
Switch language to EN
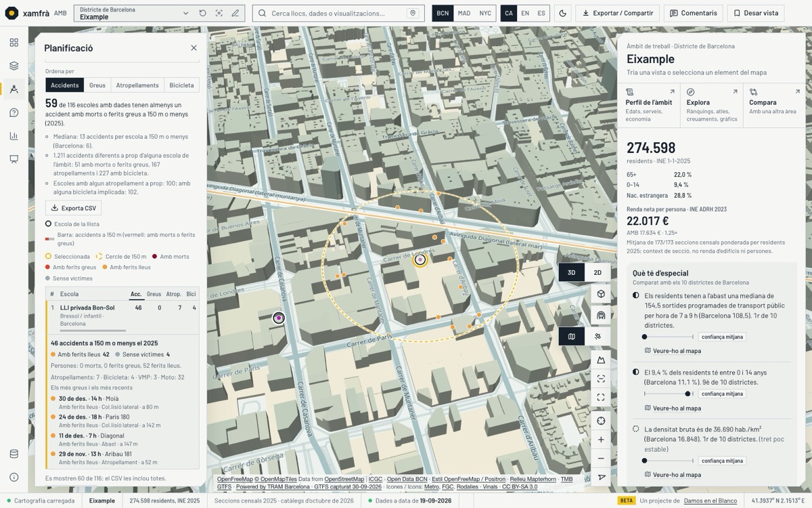[525, 13]
